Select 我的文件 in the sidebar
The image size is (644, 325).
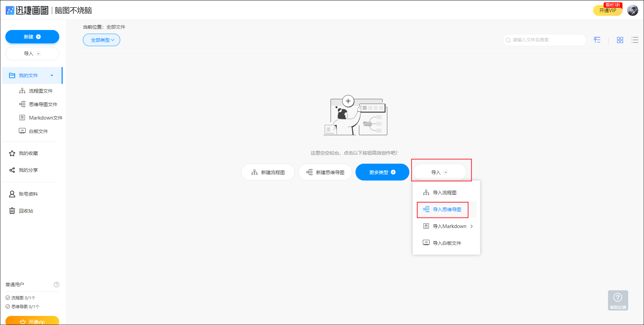click(32, 75)
